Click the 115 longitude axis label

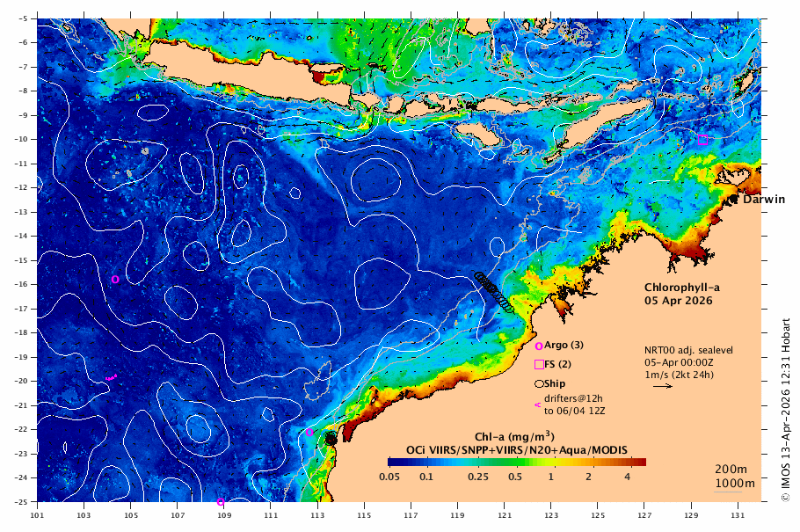[364, 515]
